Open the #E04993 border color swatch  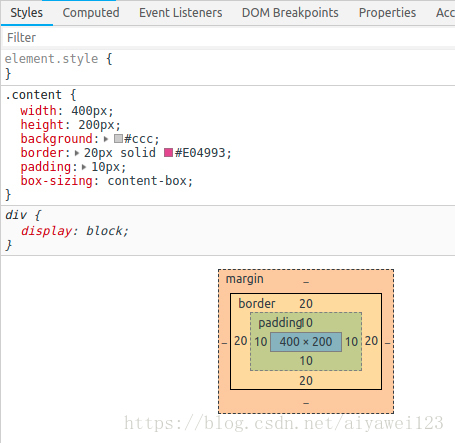[168, 153]
